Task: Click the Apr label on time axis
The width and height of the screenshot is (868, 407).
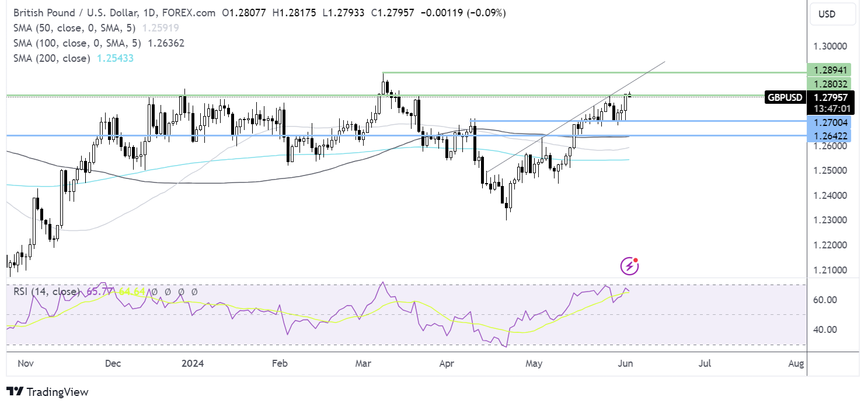Action: [447, 363]
